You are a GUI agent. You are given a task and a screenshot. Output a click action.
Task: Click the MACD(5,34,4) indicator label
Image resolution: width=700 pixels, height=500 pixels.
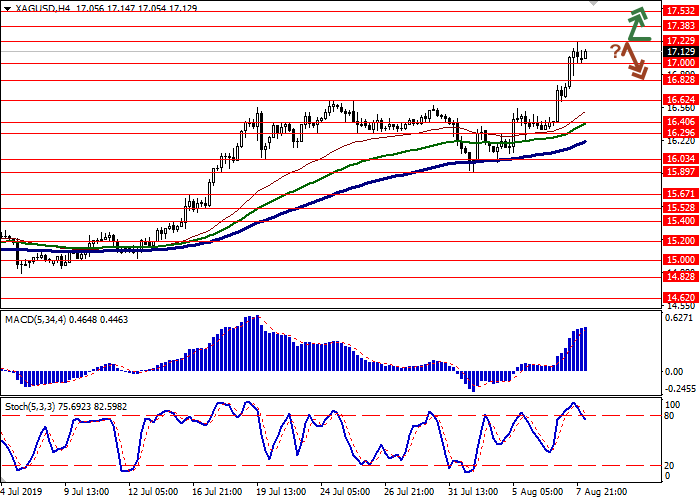39,319
